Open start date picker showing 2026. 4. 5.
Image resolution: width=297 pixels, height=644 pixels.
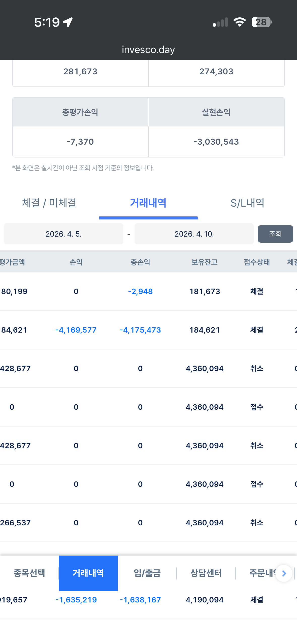tap(63, 234)
